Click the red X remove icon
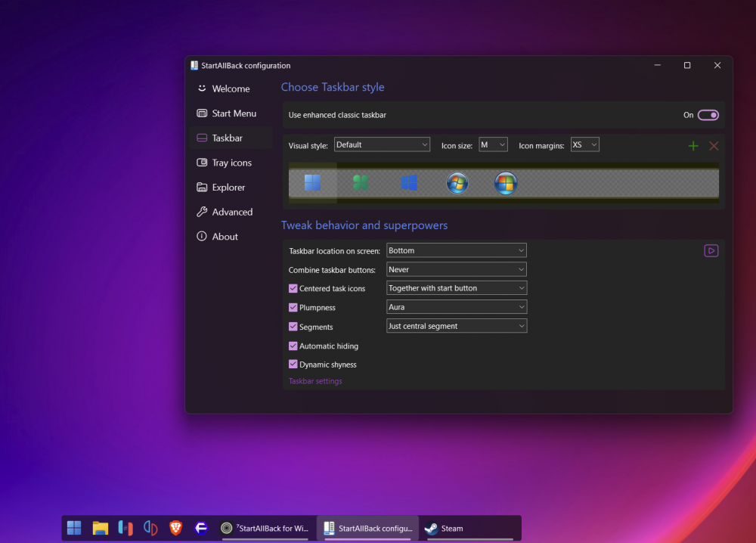 point(714,145)
